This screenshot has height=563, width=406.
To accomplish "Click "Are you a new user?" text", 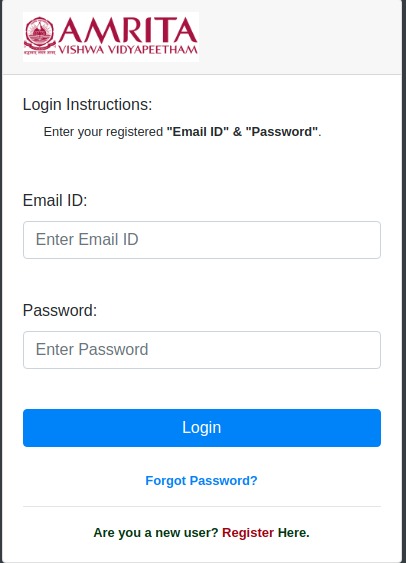I will pyautogui.click(x=156, y=532).
